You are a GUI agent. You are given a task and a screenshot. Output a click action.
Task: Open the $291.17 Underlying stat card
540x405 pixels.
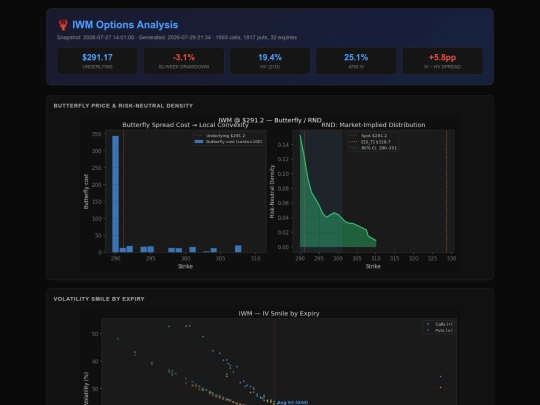point(97,61)
